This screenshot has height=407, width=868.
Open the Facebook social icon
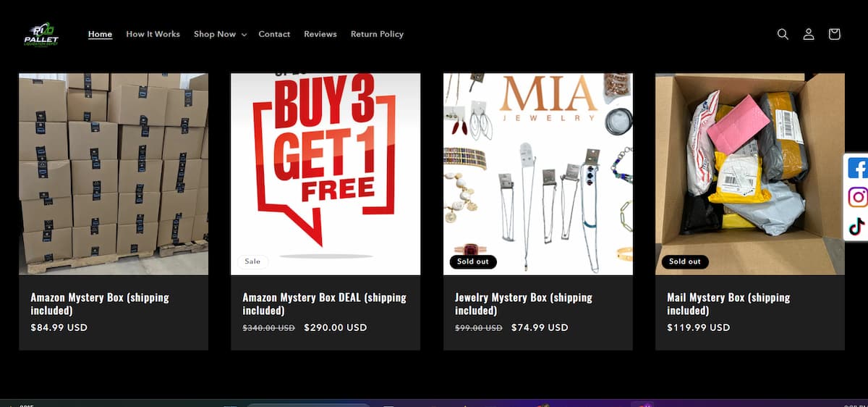coord(857,168)
